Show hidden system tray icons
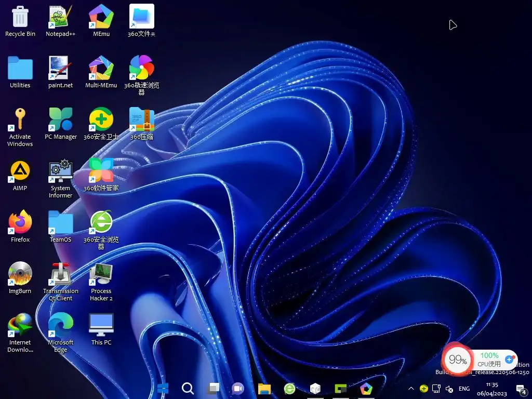The width and height of the screenshot is (532, 399). click(x=411, y=389)
